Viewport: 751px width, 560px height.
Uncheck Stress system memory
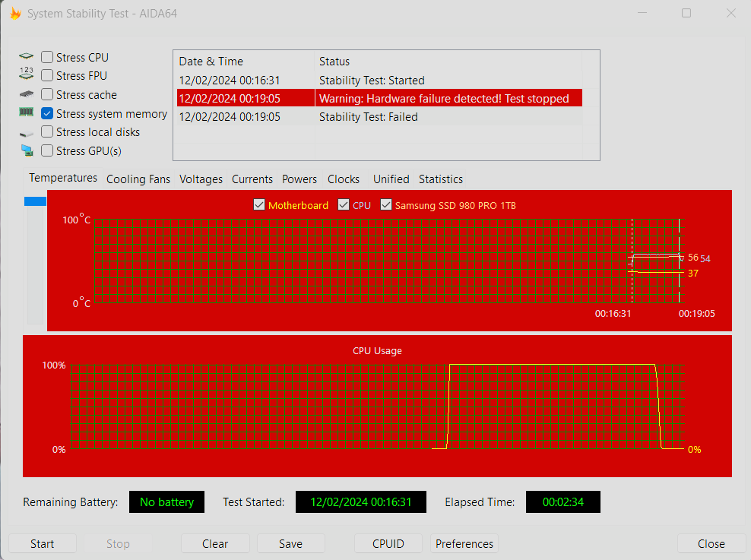click(x=47, y=113)
